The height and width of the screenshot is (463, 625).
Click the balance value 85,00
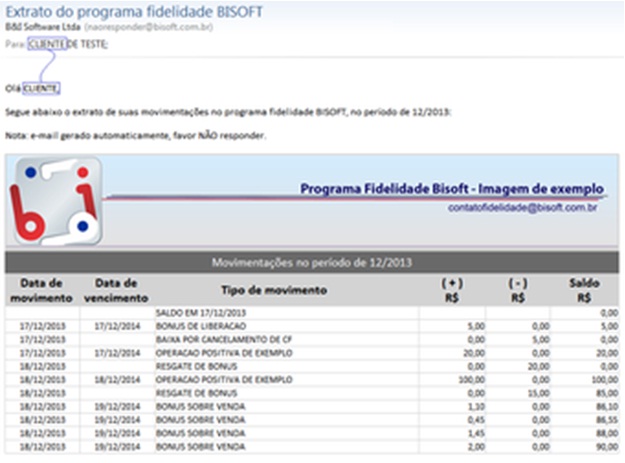coord(607,393)
